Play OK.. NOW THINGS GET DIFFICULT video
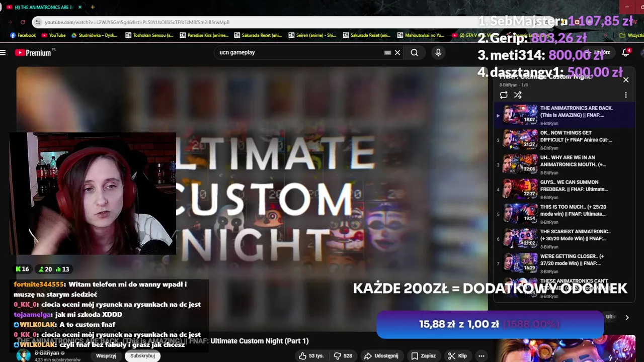Screen dimensions: 644x362 pyautogui.click(x=563, y=140)
